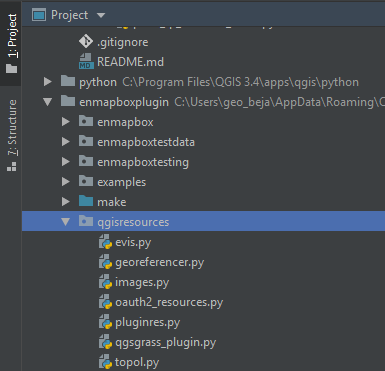Click the python root folder icon
Image resolution: width=385 pixels, height=371 pixels.
tap(68, 81)
